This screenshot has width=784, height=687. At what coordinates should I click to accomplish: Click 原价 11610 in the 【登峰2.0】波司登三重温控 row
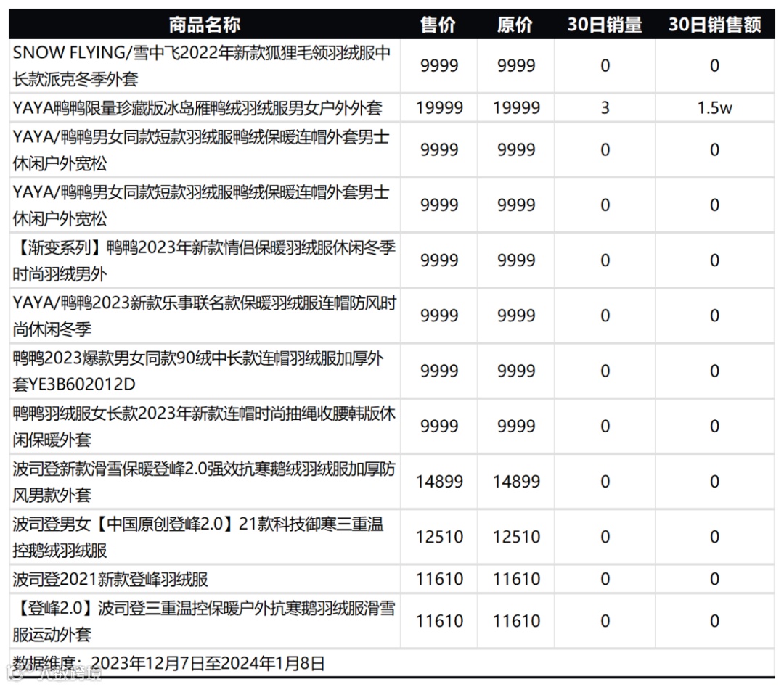[x=517, y=621]
